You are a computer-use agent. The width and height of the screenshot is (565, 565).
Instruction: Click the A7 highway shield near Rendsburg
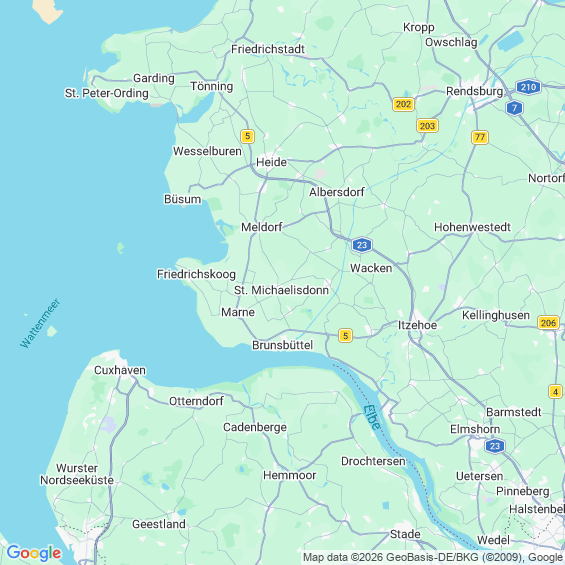pyautogui.click(x=514, y=108)
